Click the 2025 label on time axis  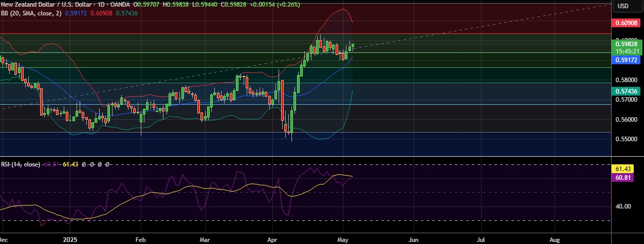tap(70, 239)
